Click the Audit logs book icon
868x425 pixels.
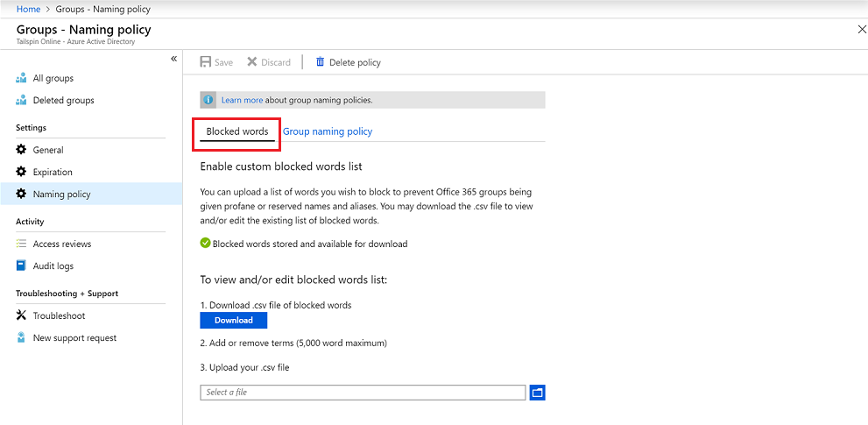[x=22, y=266]
